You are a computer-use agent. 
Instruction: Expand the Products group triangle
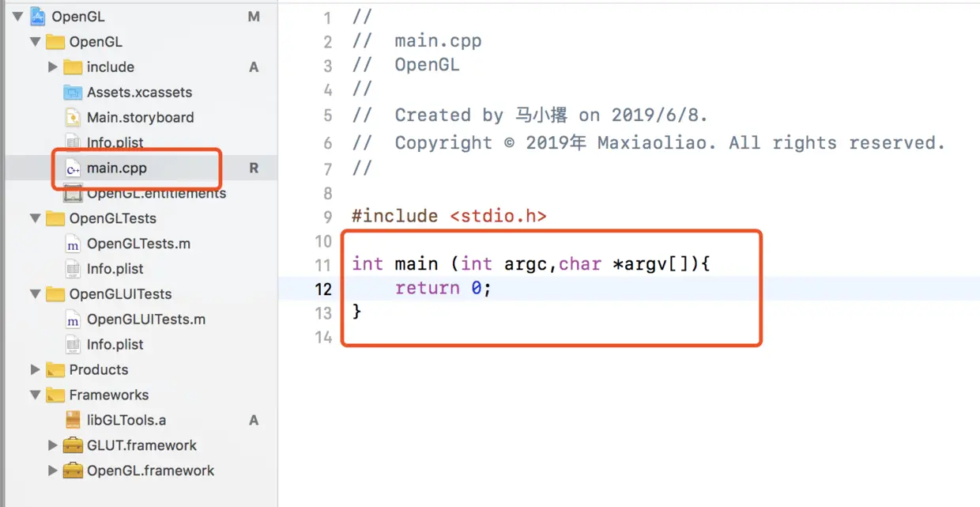[35, 369]
